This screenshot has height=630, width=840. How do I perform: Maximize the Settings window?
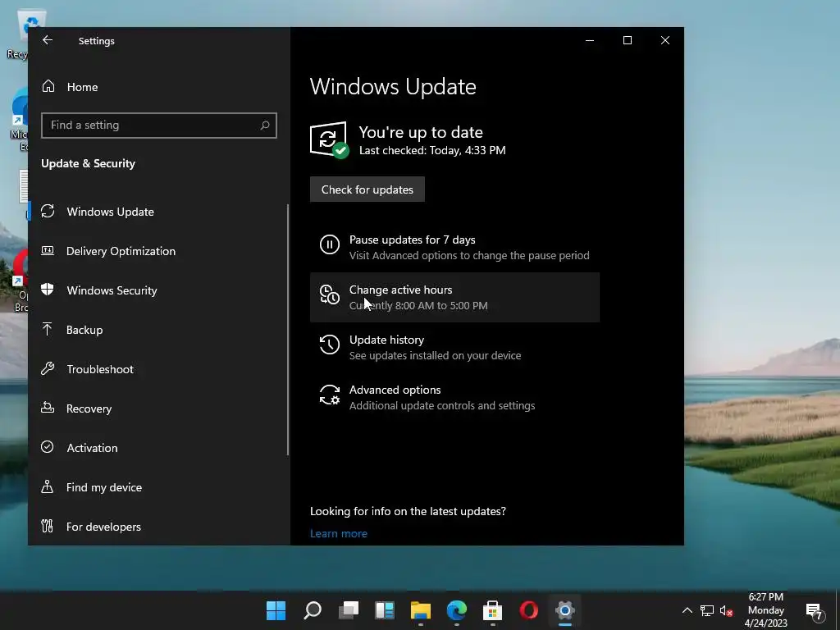coord(628,40)
